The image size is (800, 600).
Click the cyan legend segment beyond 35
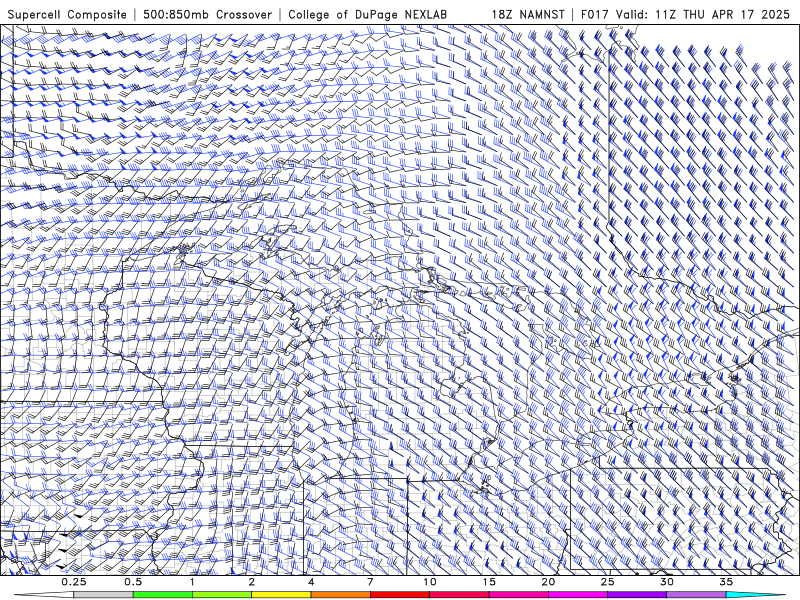[x=755, y=595]
